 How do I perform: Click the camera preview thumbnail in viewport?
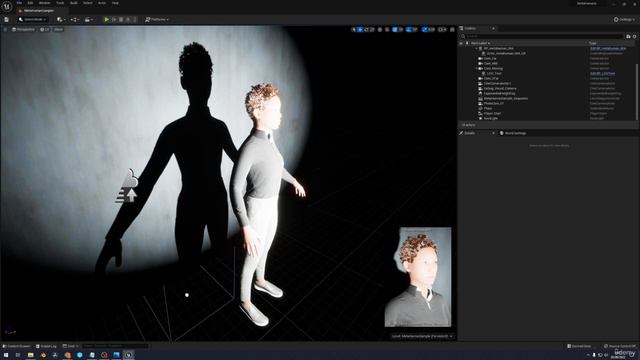click(418, 277)
